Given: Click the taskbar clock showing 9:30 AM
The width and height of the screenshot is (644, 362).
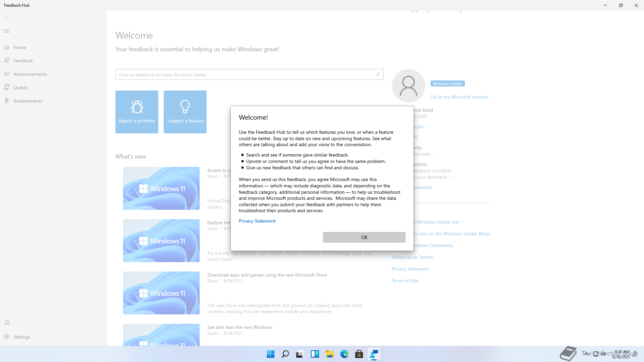Looking at the screenshot, I should (622, 354).
